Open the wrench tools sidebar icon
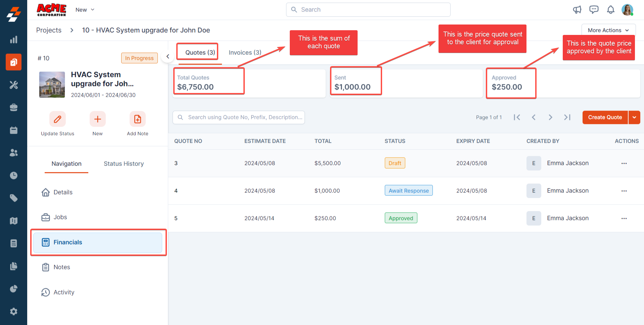Screen dimensions: 644x325 click(x=13, y=85)
